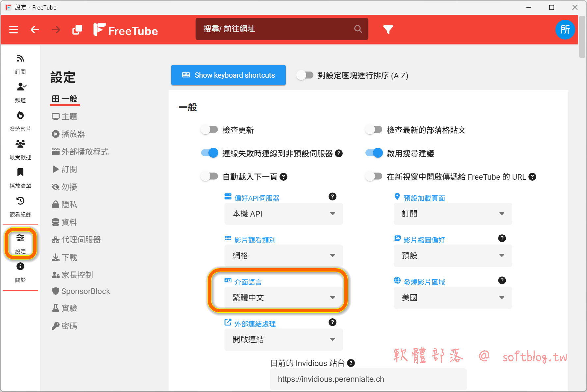This screenshot has width=587, height=392.
Task: Select the 隱私 settings section
Action: click(x=65, y=204)
